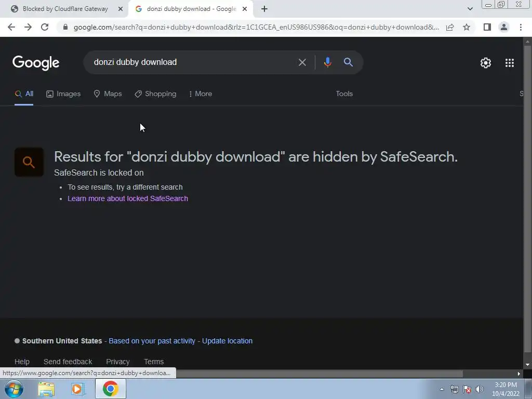The height and width of the screenshot is (399, 532).
Task: Share this page using the share icon
Action: pyautogui.click(x=450, y=27)
